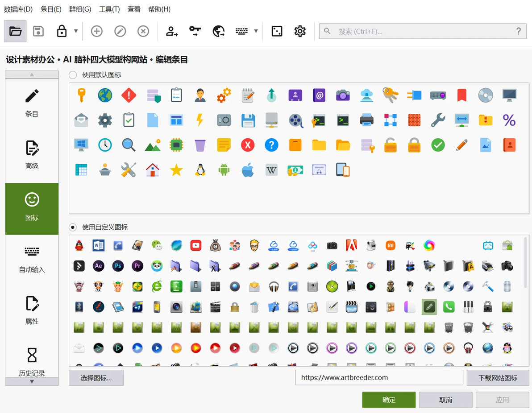Pick the yellow star default icon
The image size is (532, 413).
point(176,170)
